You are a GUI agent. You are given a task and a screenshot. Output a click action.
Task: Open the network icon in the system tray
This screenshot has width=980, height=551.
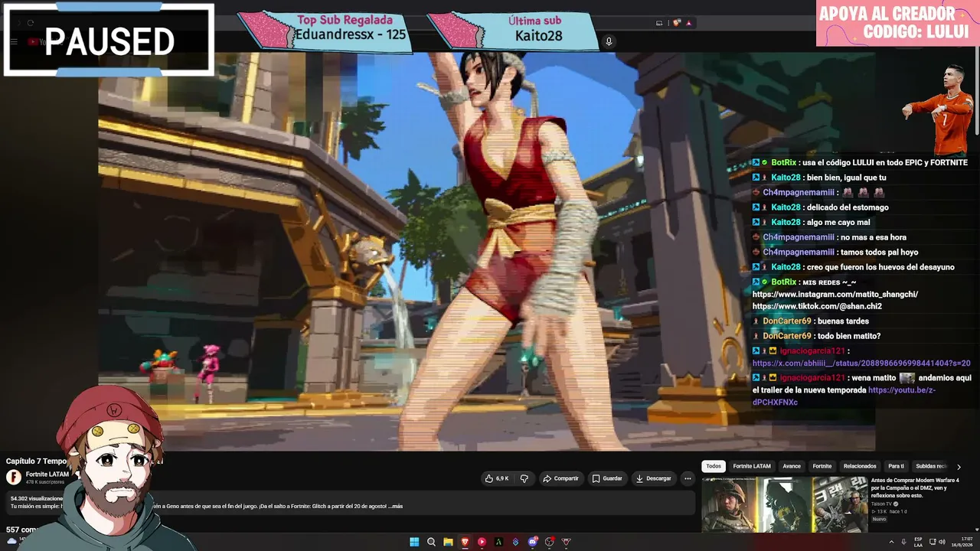[931, 542]
